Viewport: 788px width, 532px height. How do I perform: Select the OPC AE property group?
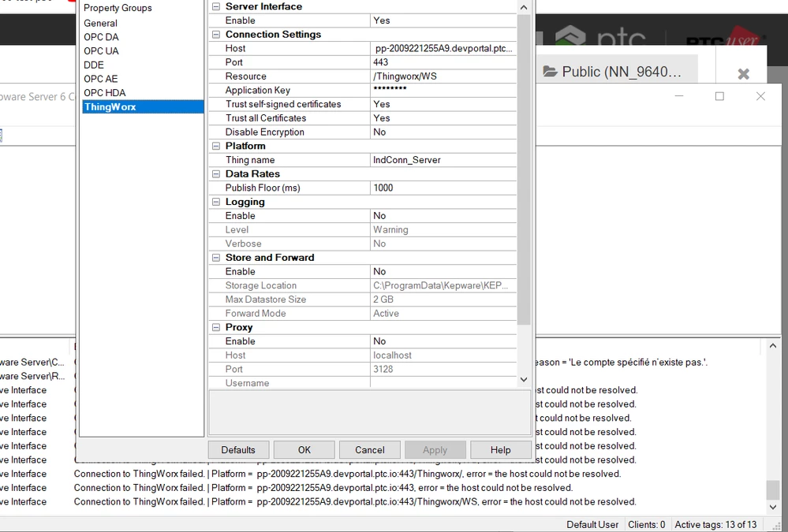click(101, 79)
